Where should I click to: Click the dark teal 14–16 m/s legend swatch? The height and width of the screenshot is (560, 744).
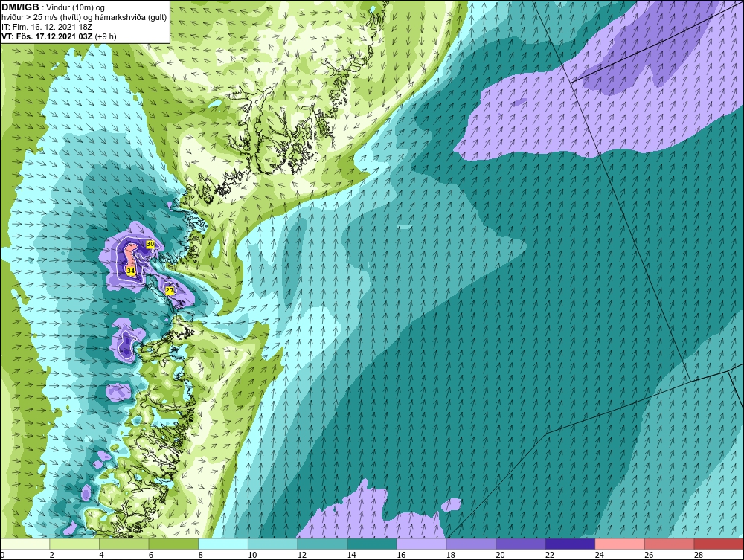click(371, 544)
